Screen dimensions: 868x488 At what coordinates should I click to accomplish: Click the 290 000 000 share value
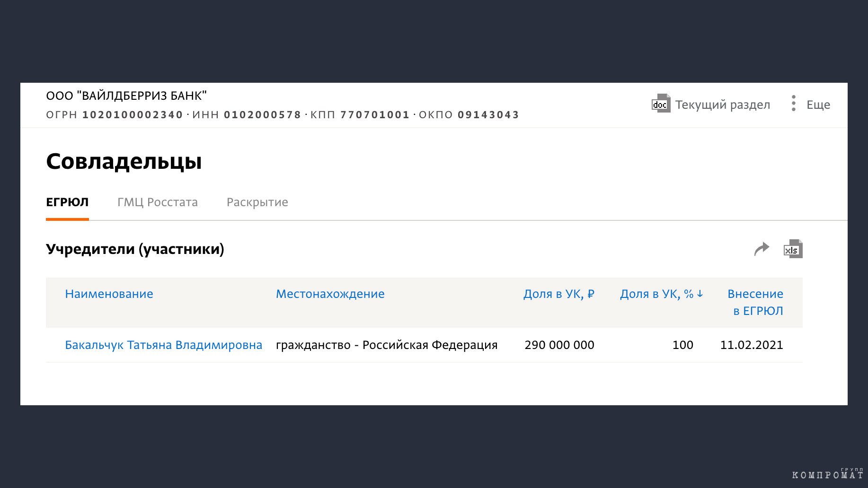[559, 345]
